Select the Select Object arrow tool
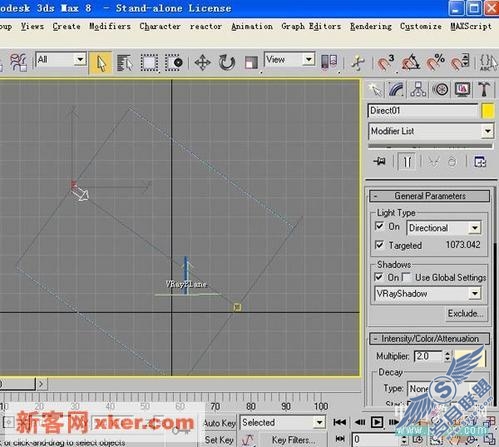Screen dimensions: 499x447 pyautogui.click(x=100, y=63)
